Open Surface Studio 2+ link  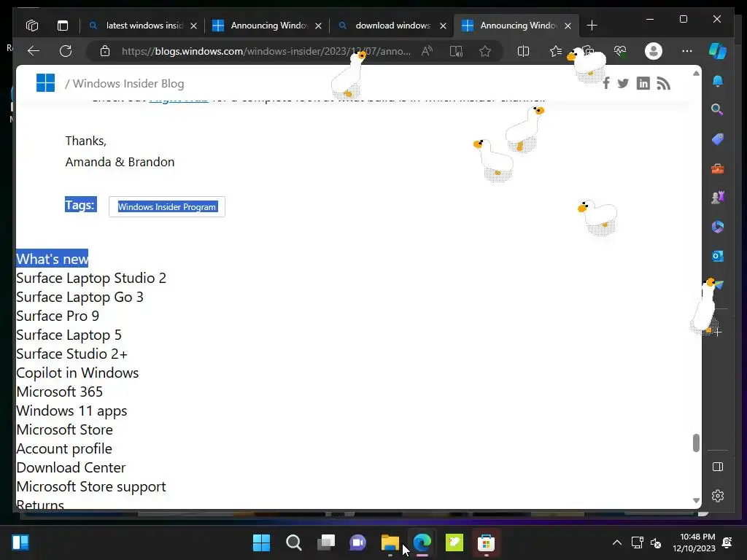click(72, 354)
